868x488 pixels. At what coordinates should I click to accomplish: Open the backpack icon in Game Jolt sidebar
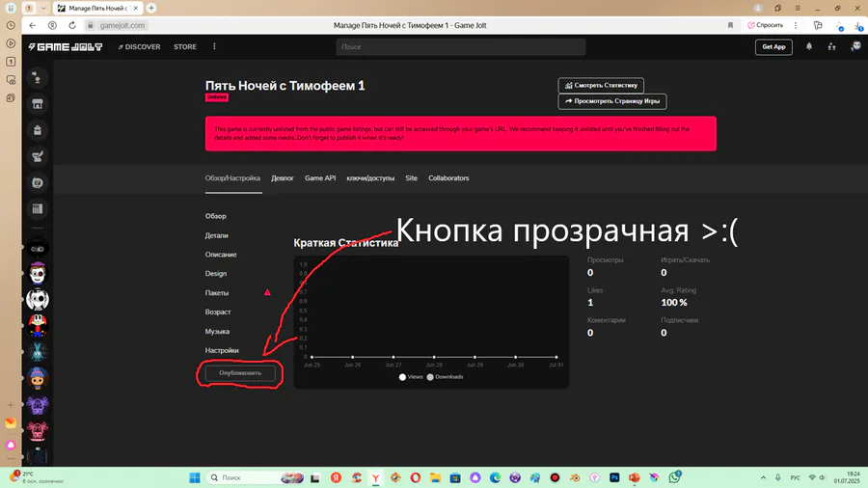(x=37, y=130)
